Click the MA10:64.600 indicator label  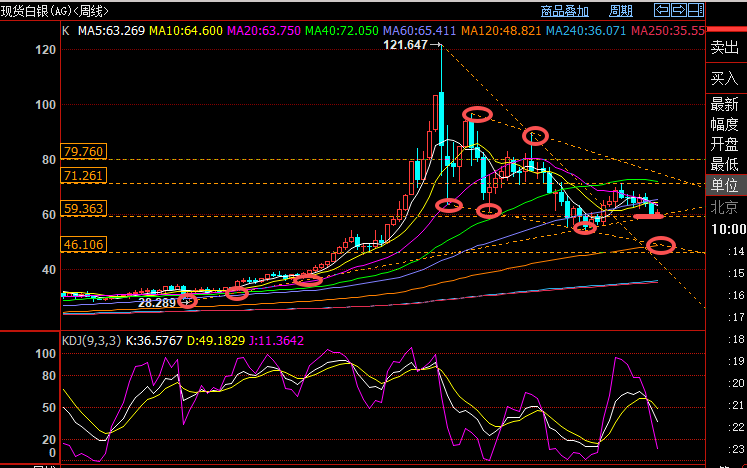pyautogui.click(x=186, y=31)
